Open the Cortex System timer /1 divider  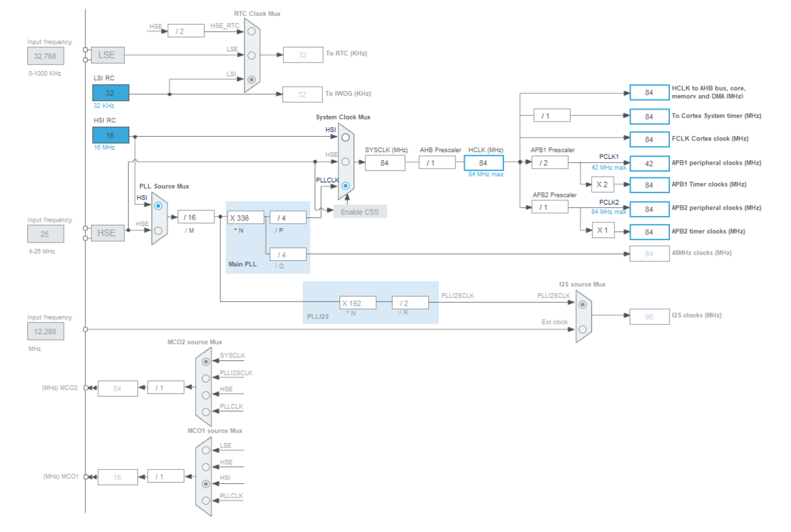click(552, 115)
